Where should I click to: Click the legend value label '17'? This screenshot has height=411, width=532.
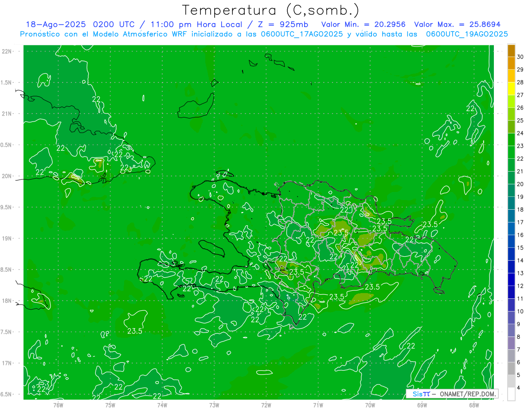coord(520,222)
